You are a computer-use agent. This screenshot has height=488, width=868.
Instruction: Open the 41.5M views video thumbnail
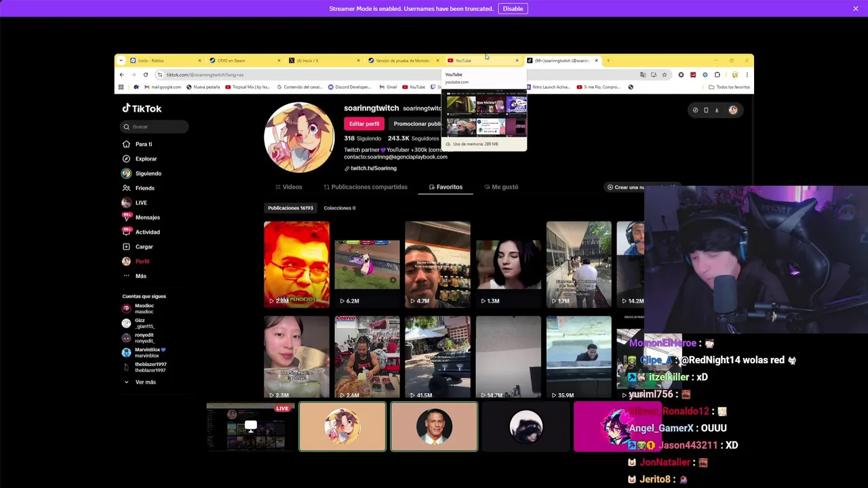[437, 357]
